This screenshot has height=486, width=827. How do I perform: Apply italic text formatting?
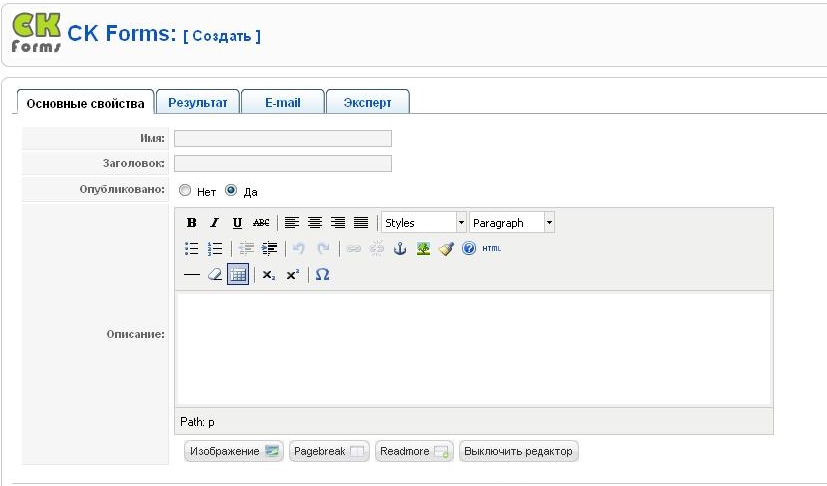click(214, 223)
